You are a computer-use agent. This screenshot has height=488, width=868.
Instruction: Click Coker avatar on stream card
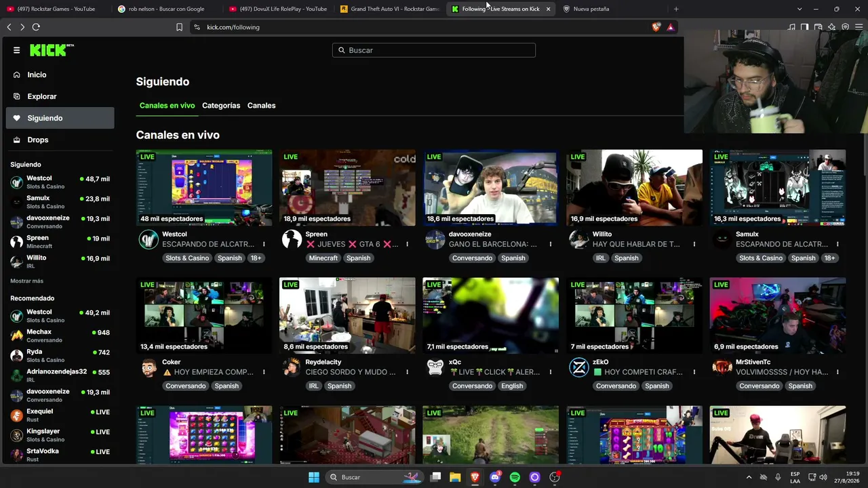tap(149, 367)
